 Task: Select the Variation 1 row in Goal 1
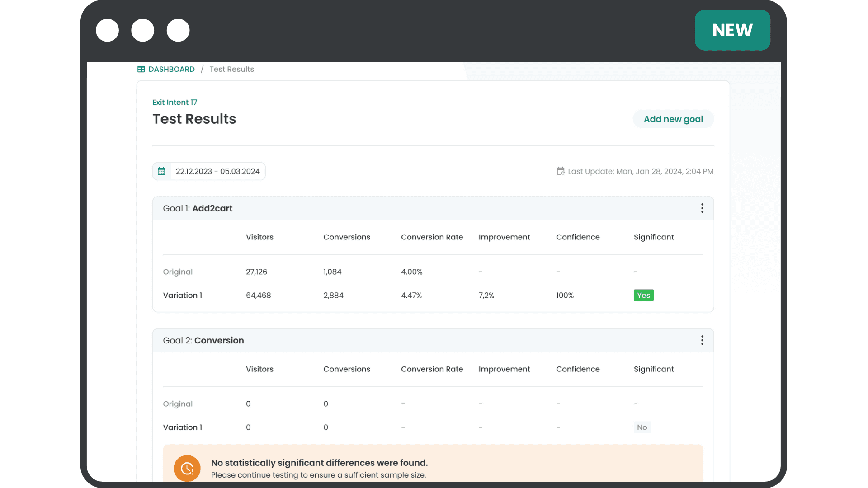pyautogui.click(x=182, y=295)
